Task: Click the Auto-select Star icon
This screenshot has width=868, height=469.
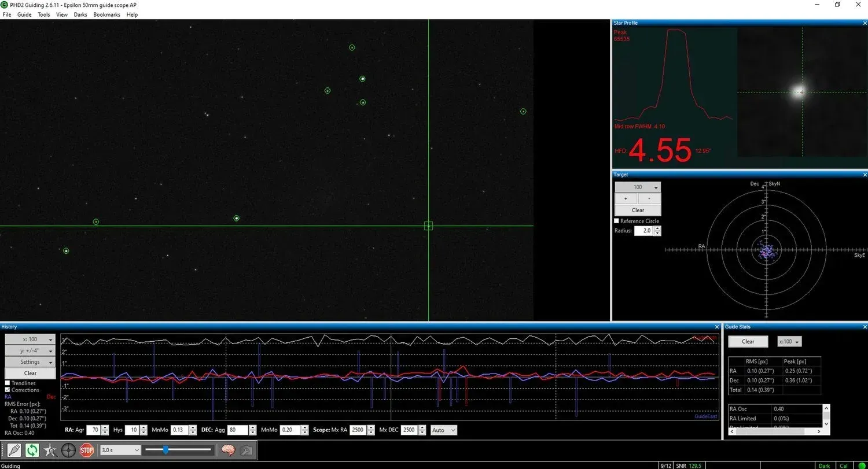Action: pyautogui.click(x=50, y=450)
